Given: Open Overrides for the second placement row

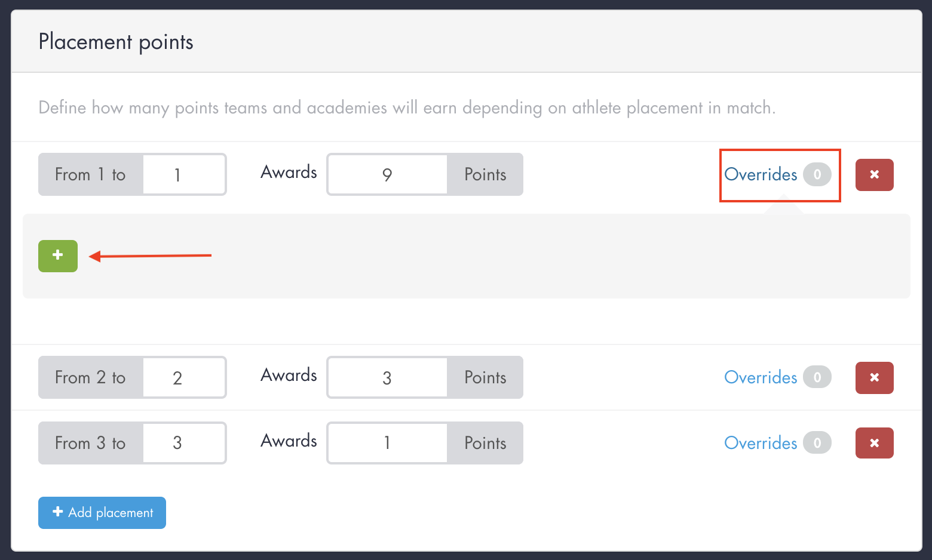Looking at the screenshot, I should [761, 377].
